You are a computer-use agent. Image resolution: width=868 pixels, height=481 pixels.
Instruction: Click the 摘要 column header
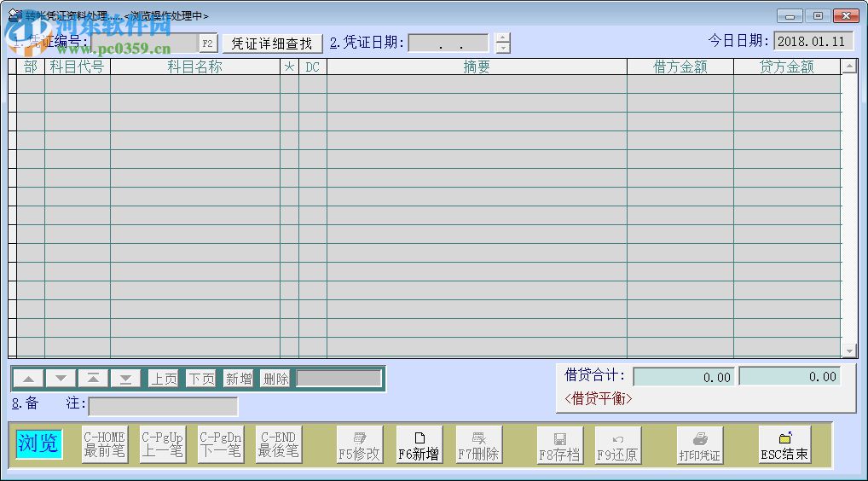tap(477, 67)
